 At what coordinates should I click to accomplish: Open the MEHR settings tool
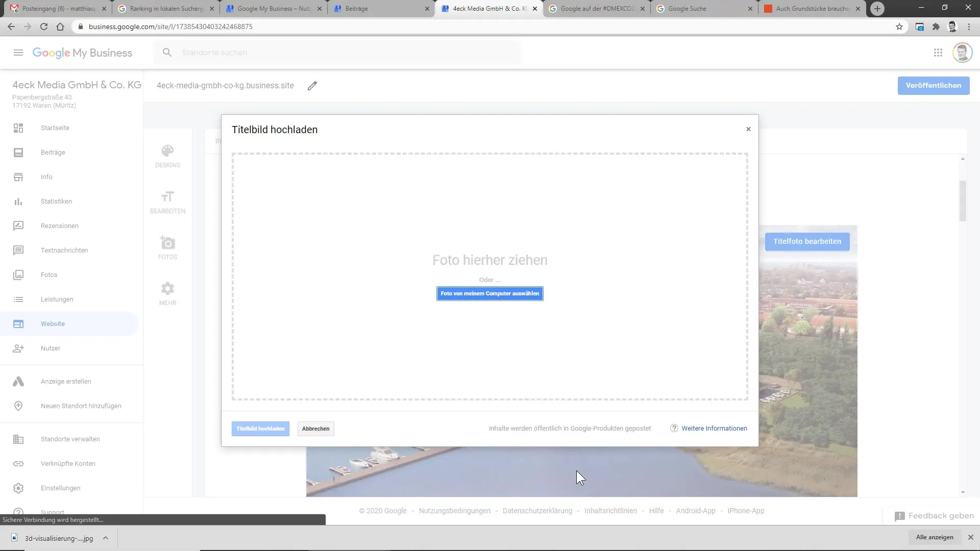click(167, 294)
